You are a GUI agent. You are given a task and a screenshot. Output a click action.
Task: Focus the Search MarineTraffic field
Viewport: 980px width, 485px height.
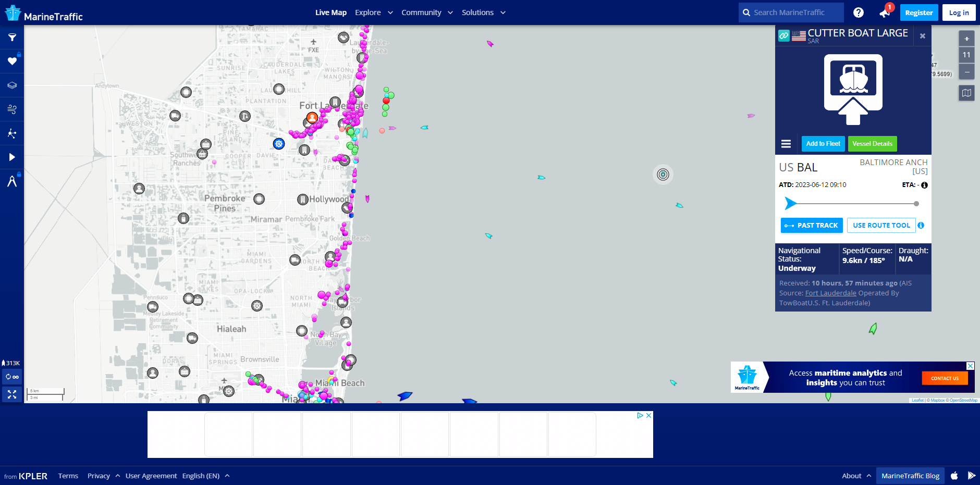(791, 13)
